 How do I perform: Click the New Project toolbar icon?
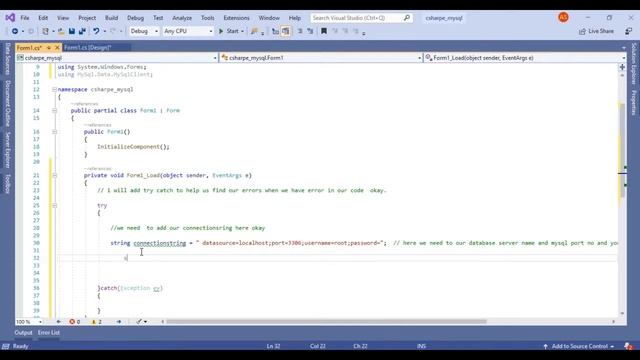click(45, 31)
